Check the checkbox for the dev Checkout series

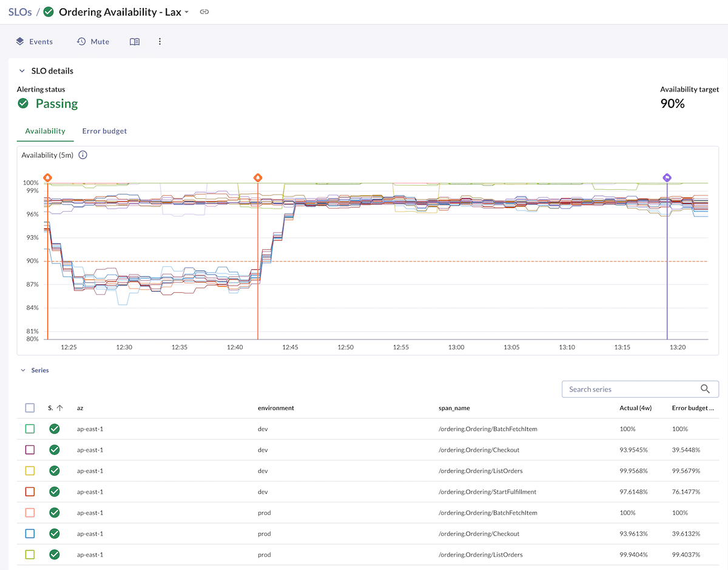30,450
